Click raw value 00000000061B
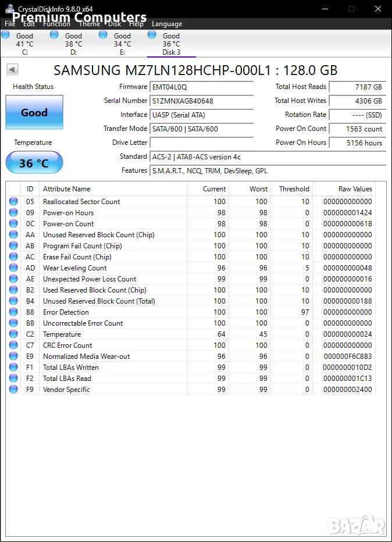Viewport: 392px width, 542px height. [x=347, y=224]
